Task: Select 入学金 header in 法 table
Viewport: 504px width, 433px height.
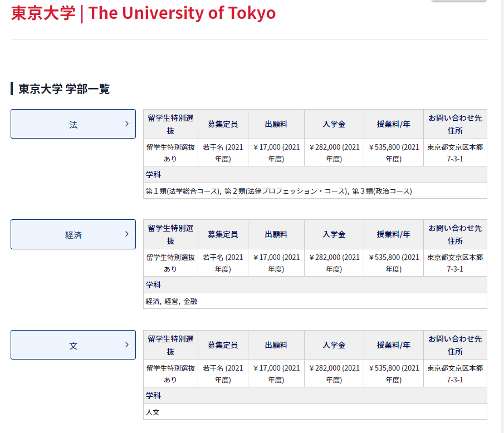Action: tap(334, 124)
